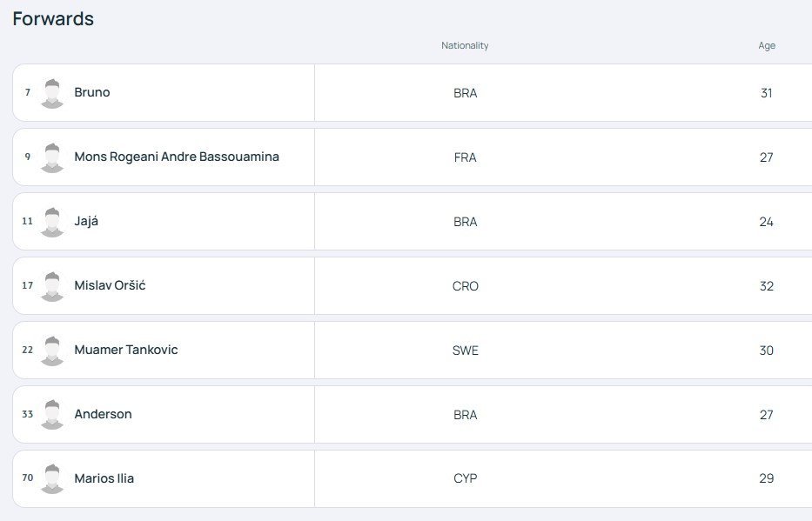Screen dimensions: 812x521
Task: Click CYP nationality in Marios Ilia row
Action: [465, 478]
